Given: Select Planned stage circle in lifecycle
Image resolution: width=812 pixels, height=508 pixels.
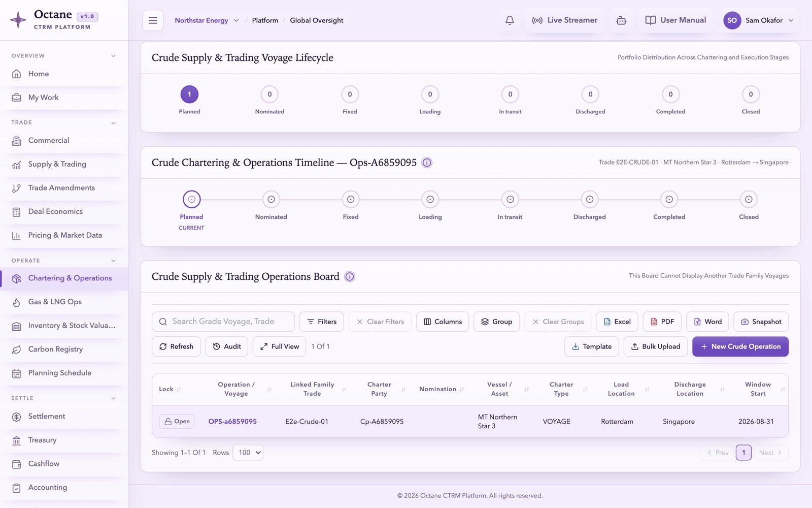Looking at the screenshot, I should pos(189,94).
